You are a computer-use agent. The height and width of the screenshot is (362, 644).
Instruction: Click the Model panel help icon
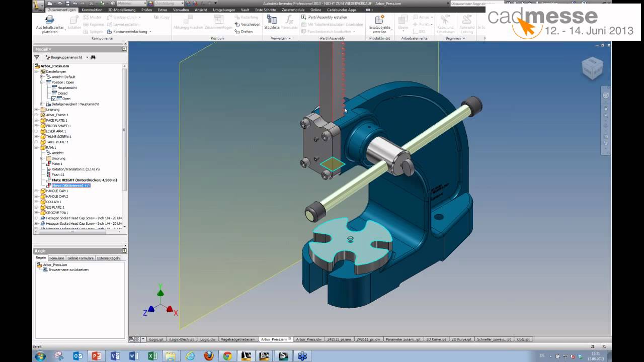point(124,49)
